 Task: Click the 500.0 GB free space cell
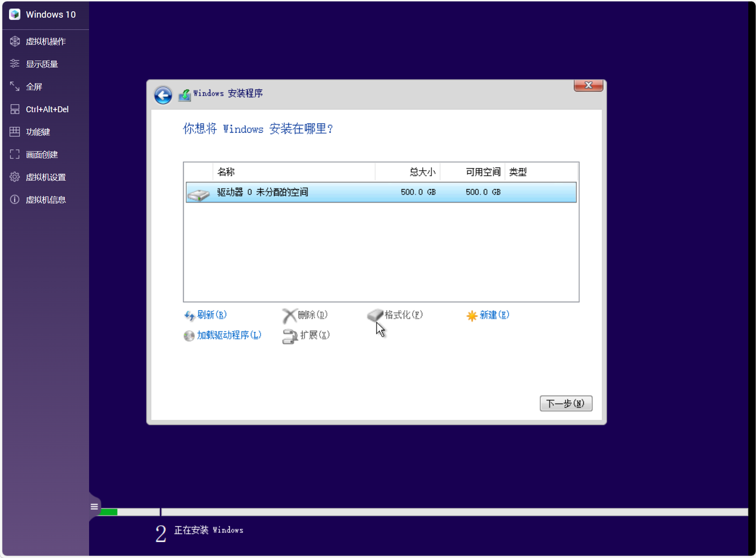click(x=483, y=192)
